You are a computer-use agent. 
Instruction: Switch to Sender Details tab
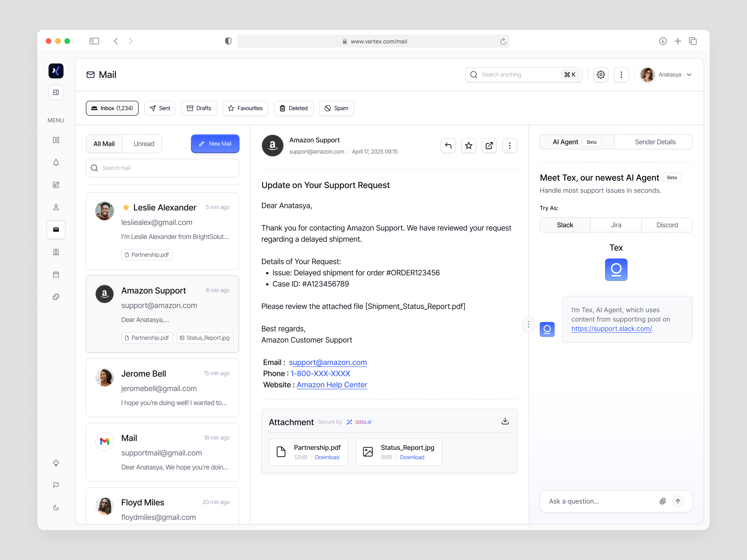tap(655, 142)
